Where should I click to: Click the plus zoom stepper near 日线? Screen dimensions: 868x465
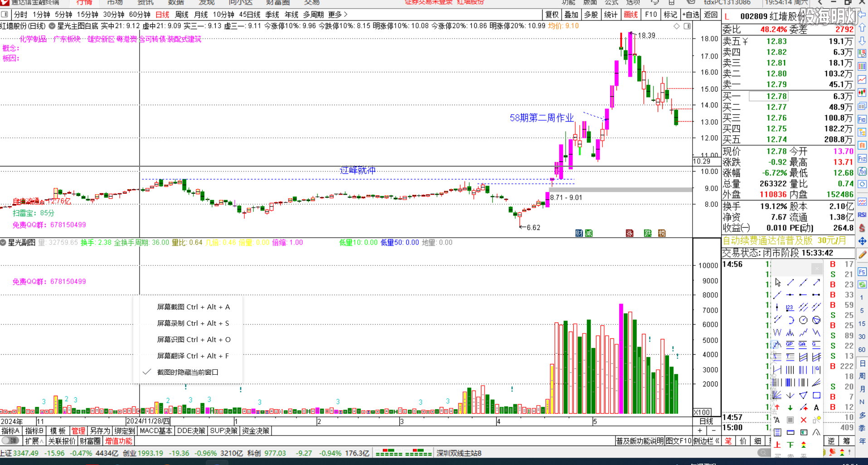click(700, 431)
